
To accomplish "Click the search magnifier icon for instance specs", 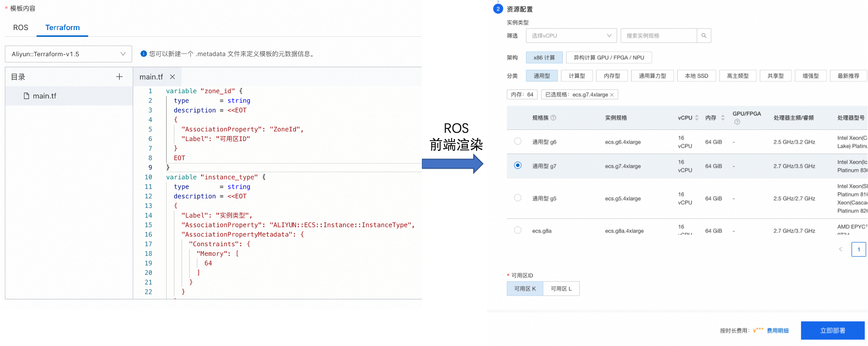I will (704, 36).
